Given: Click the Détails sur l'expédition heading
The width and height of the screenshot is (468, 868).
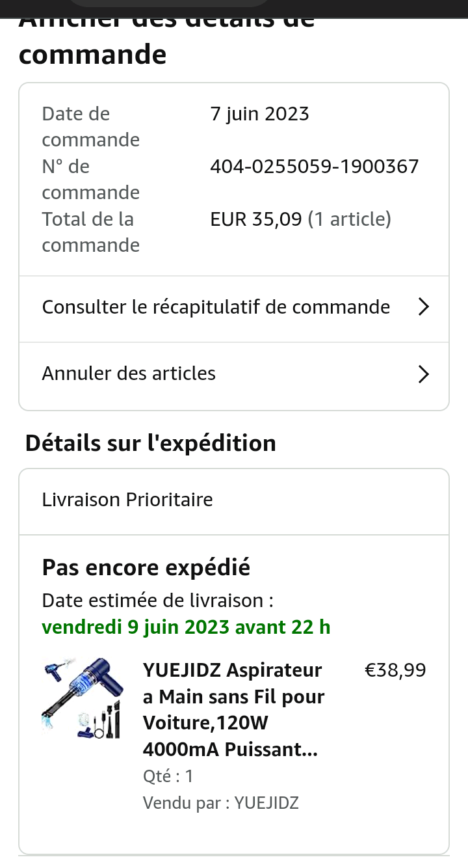Looking at the screenshot, I should click(151, 443).
